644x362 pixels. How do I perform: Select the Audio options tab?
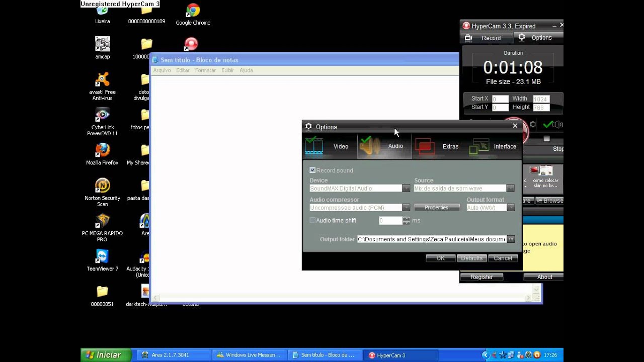pos(384,146)
